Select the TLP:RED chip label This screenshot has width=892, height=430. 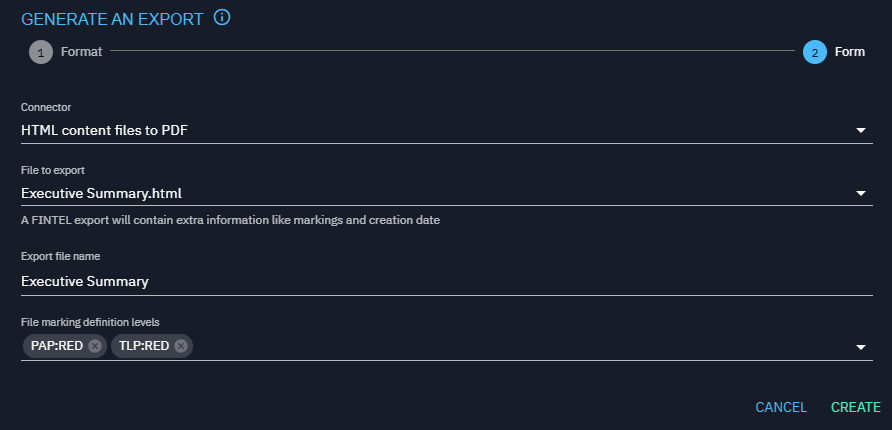pos(143,346)
